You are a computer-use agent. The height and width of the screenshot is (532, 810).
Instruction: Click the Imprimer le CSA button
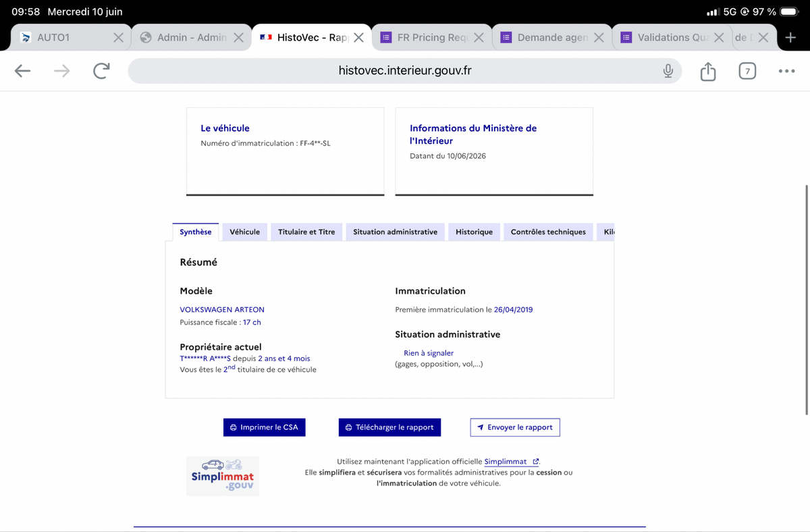coord(265,427)
